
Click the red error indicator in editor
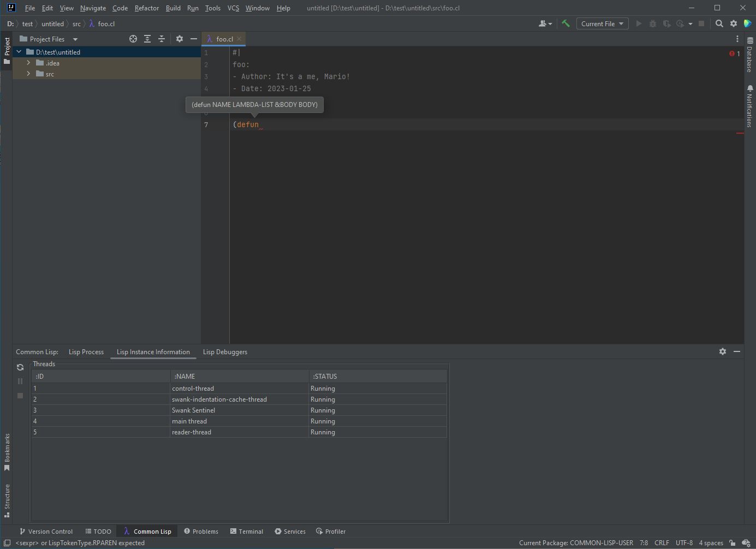(734, 53)
